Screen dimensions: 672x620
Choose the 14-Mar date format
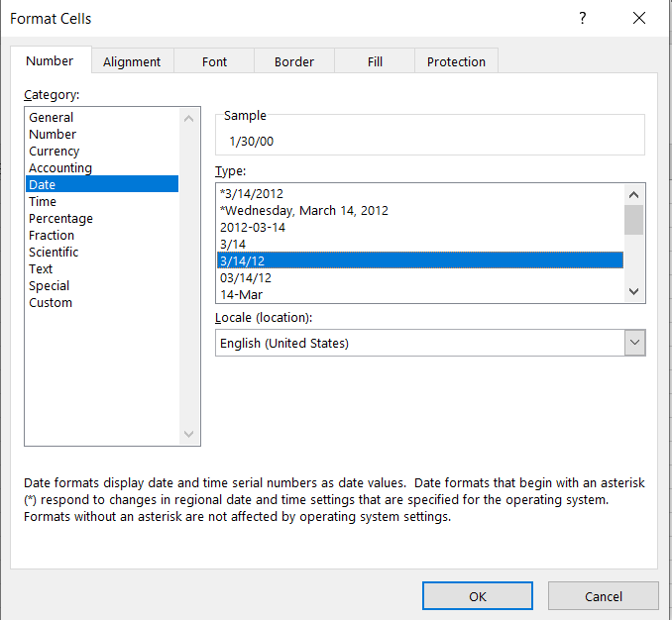coord(241,294)
